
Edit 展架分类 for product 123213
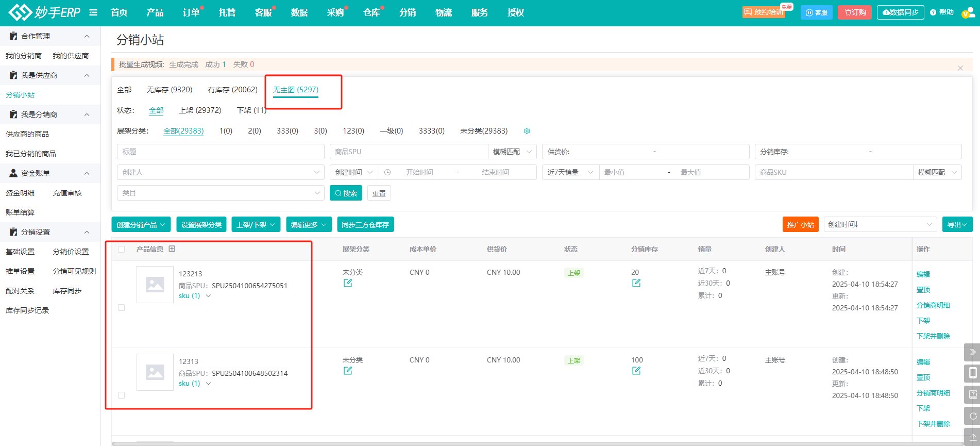pos(348,283)
